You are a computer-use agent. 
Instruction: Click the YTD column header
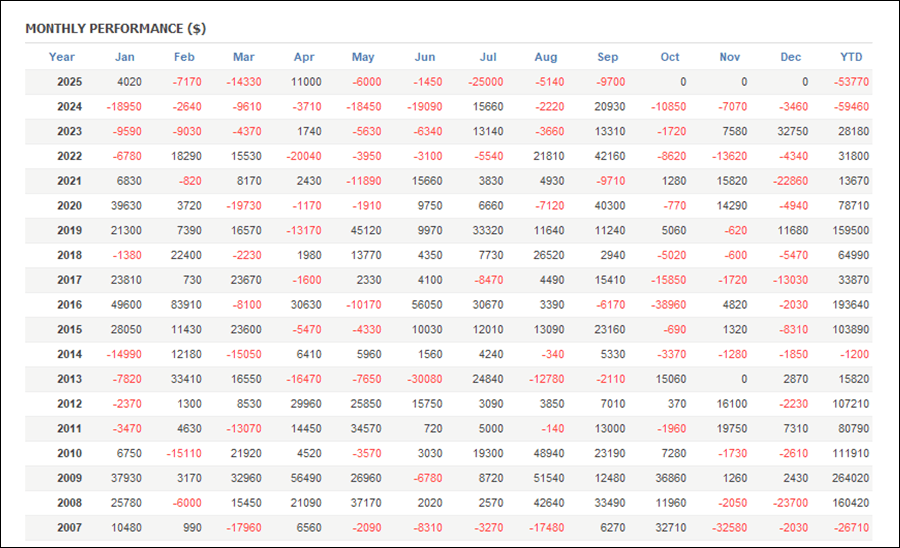pyautogui.click(x=851, y=57)
